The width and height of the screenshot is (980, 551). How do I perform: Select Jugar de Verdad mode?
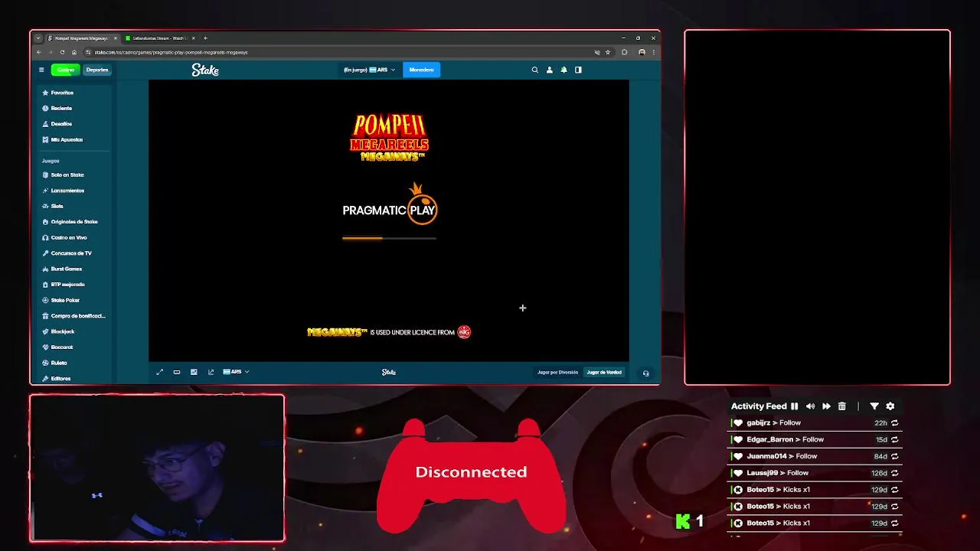coord(604,372)
